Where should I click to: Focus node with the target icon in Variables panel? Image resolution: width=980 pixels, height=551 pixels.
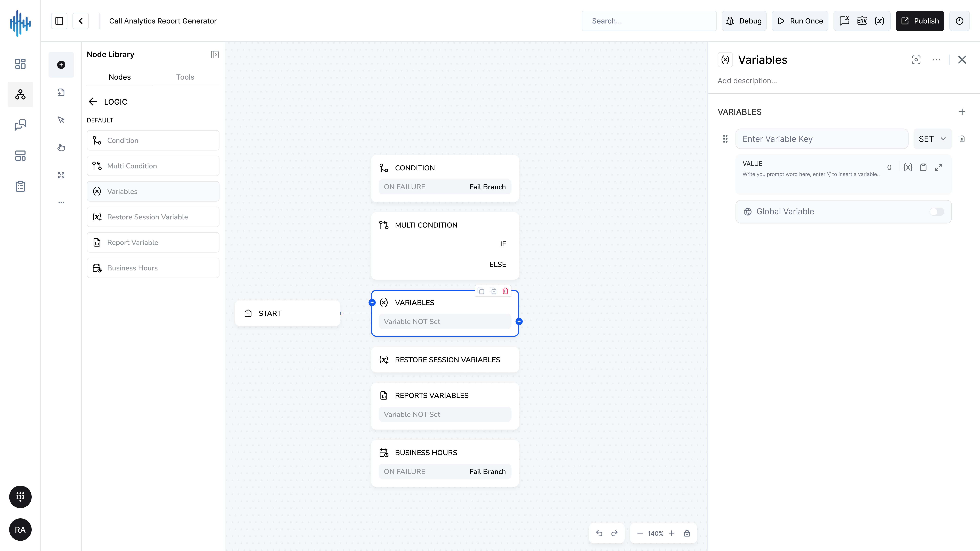pyautogui.click(x=916, y=60)
